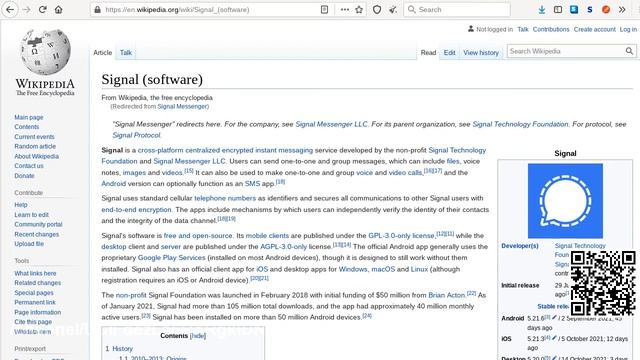
Task: Open Main page in sidebar
Action: (29, 117)
